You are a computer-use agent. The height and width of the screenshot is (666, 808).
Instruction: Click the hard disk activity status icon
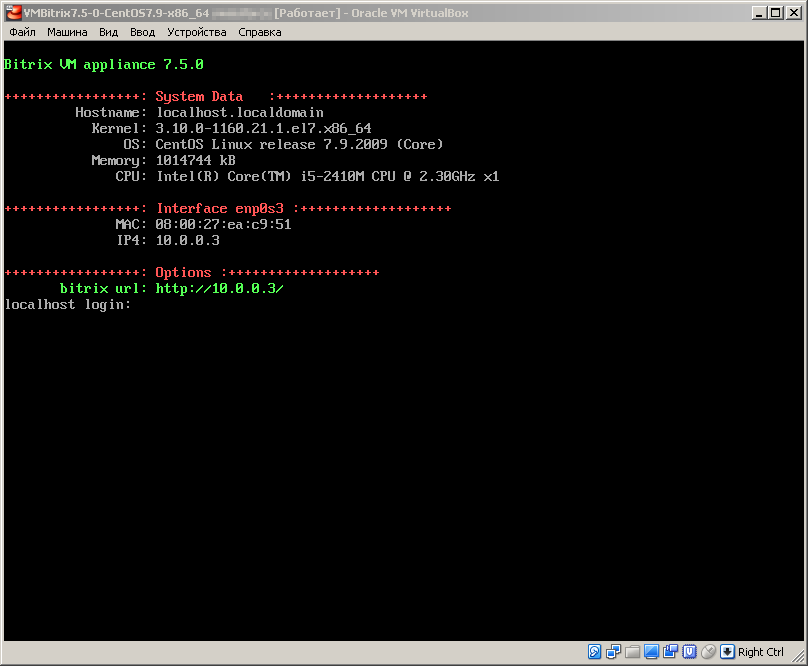click(x=594, y=652)
